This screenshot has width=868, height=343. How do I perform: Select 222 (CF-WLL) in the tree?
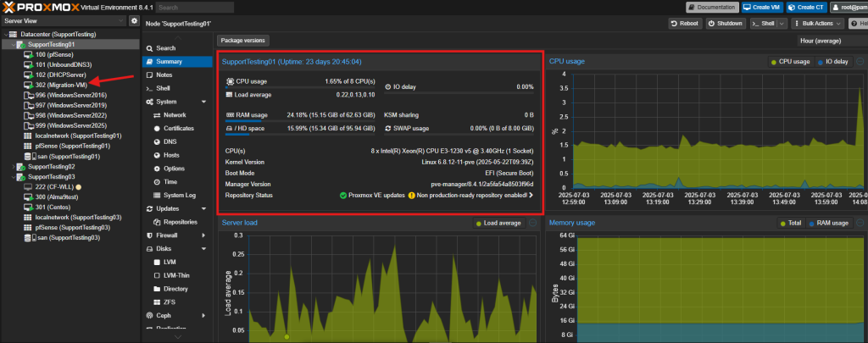[x=54, y=187]
